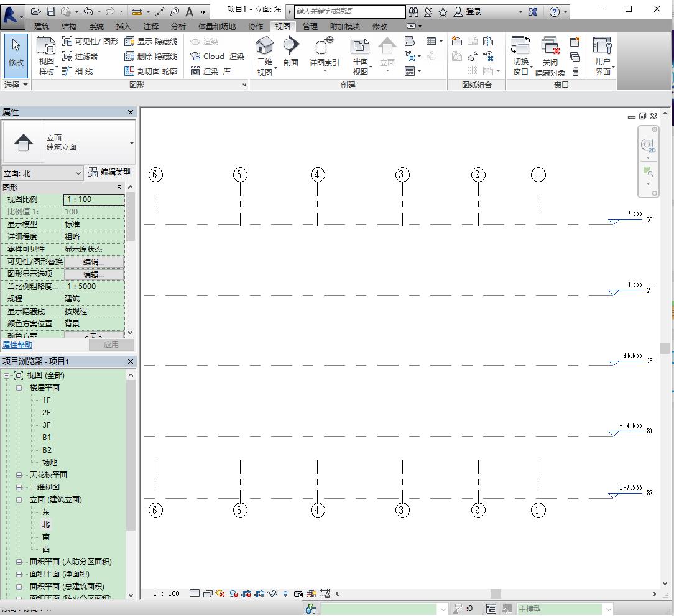Screen dimensions: 674x616
Task: Collapse the 立面 (建筑立面) tree node
Action: pos(19,500)
